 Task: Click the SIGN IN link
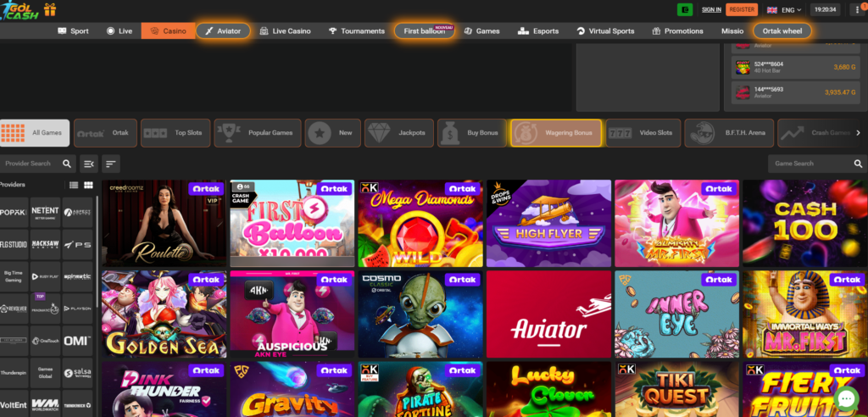pos(711,10)
